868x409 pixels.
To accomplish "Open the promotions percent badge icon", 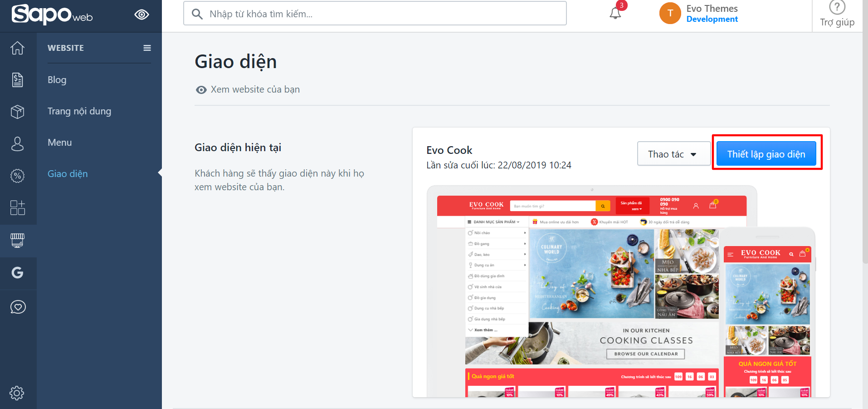I will (18, 176).
